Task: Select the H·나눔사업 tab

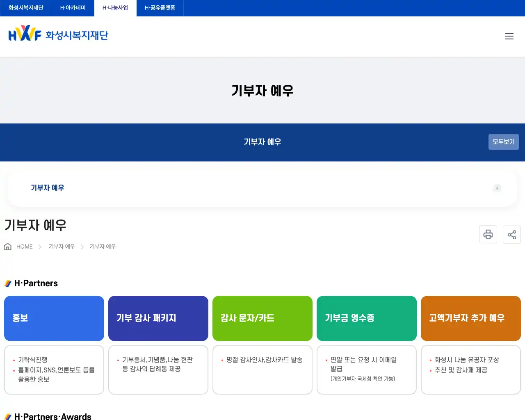Action: pos(115,8)
